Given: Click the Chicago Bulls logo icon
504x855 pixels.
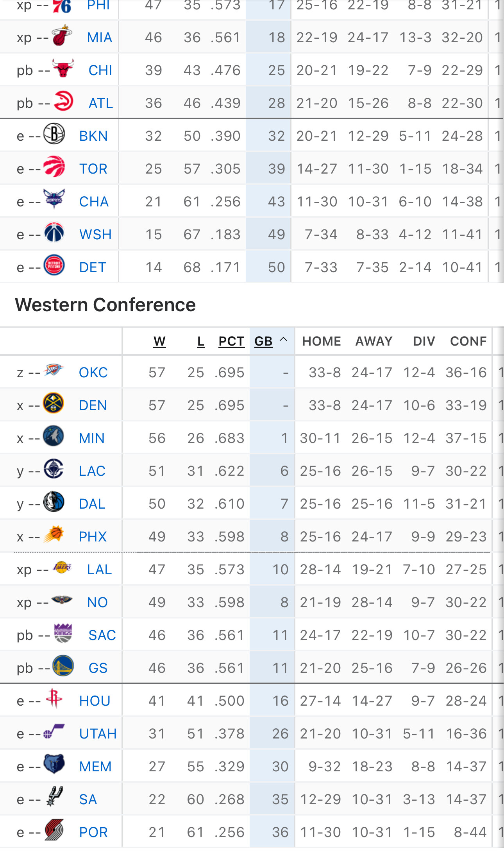Looking at the screenshot, I should pos(63,68).
